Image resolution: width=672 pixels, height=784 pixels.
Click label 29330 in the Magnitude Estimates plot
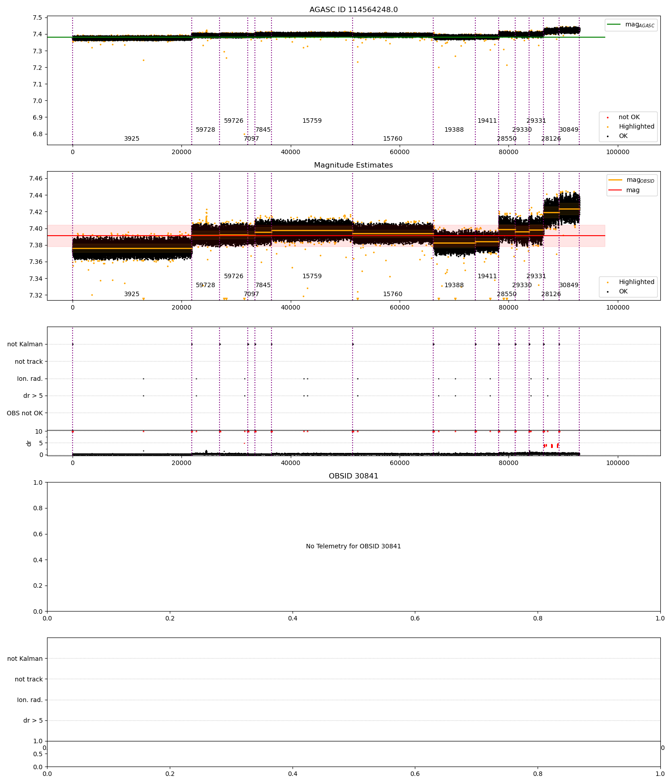[522, 285]
